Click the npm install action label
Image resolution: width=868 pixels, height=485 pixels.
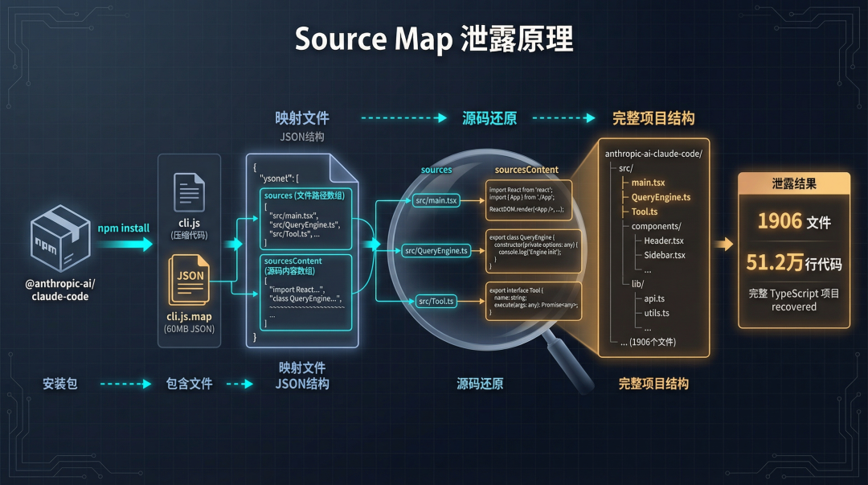[x=122, y=228]
